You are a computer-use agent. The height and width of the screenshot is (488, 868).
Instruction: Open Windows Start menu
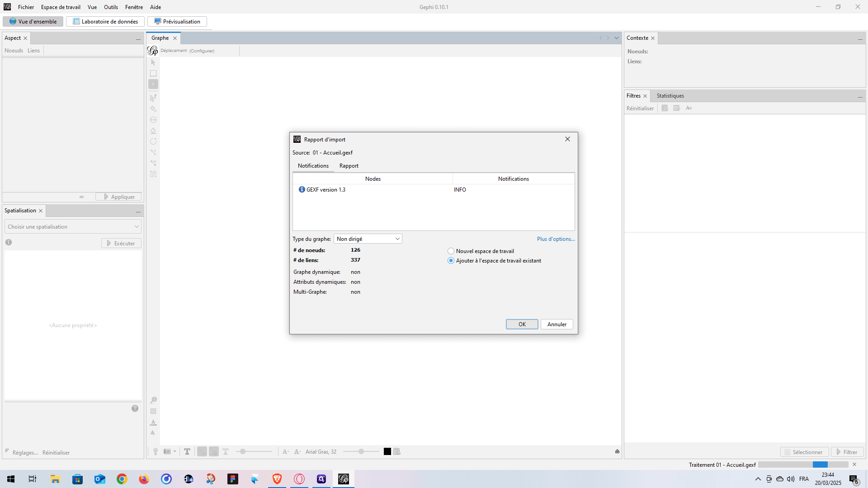point(11,479)
